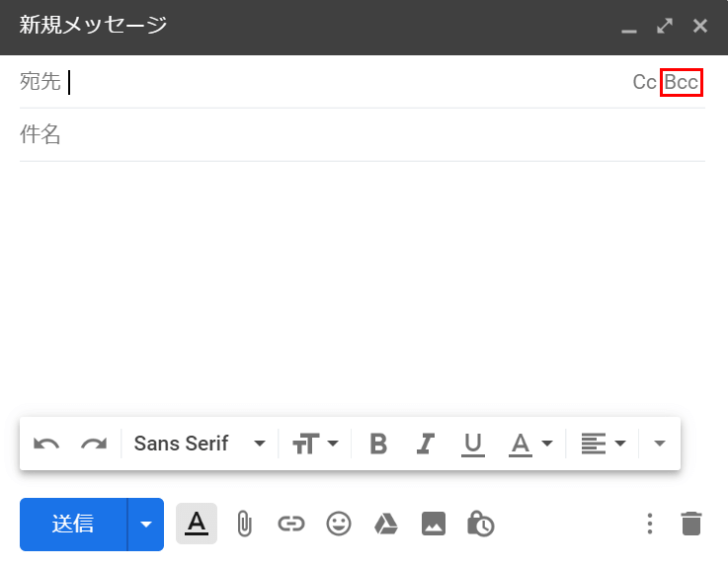Add Cc recipients
The width and height of the screenshot is (728, 568).
pos(644,82)
